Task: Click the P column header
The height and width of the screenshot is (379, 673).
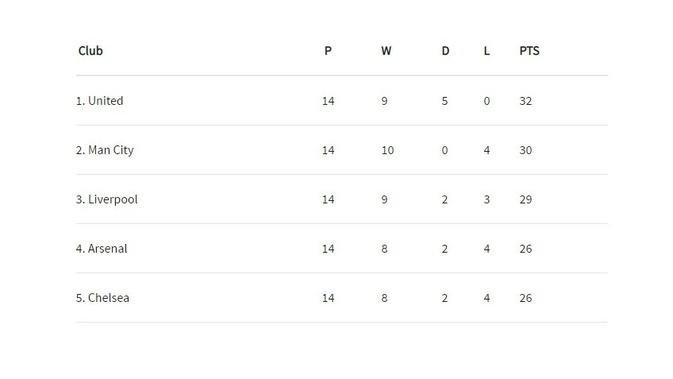Action: [328, 51]
